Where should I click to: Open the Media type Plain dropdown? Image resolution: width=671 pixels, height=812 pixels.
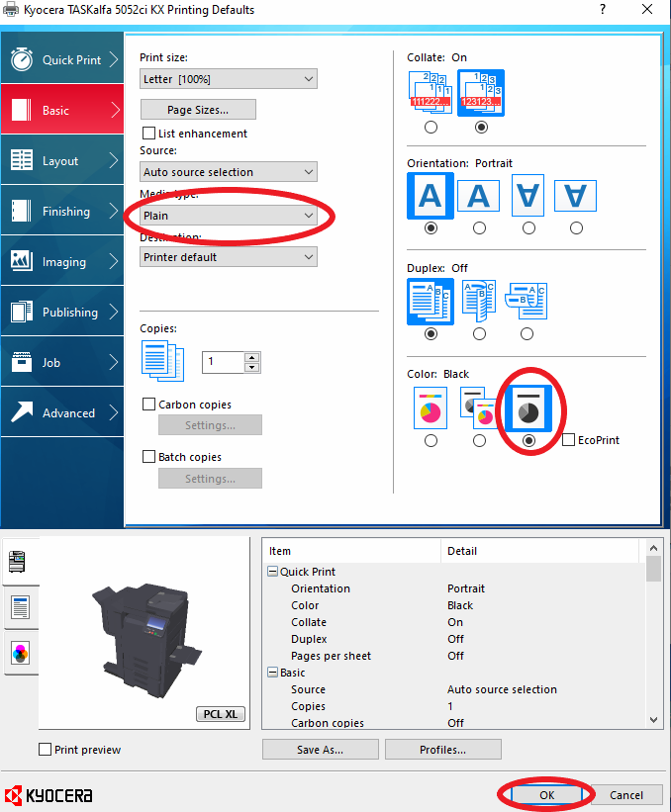click(229, 216)
